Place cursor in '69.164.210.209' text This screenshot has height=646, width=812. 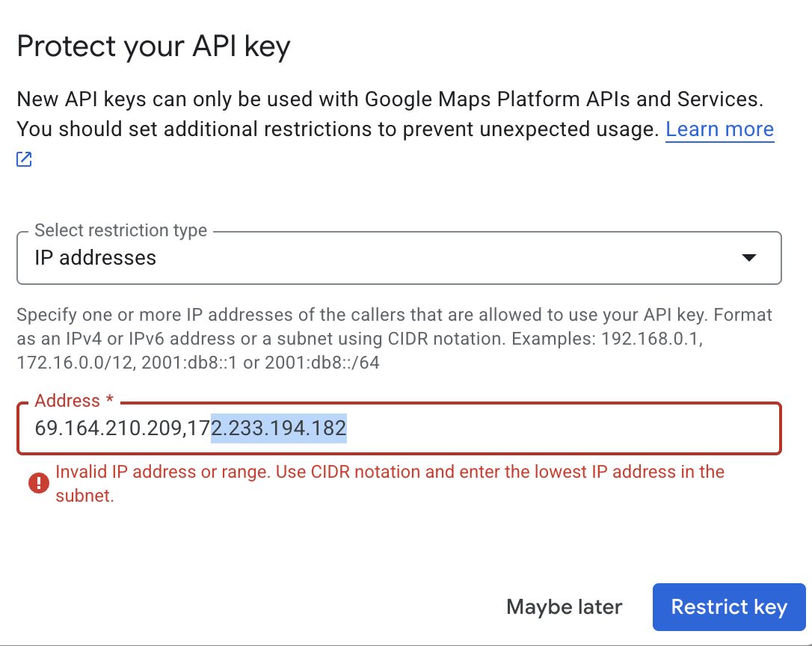point(108,428)
